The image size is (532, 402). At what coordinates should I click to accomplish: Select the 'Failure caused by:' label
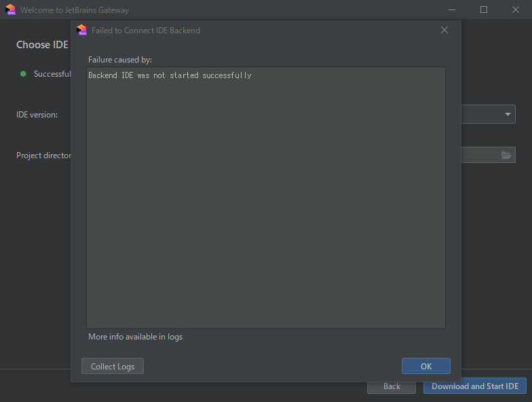point(120,60)
